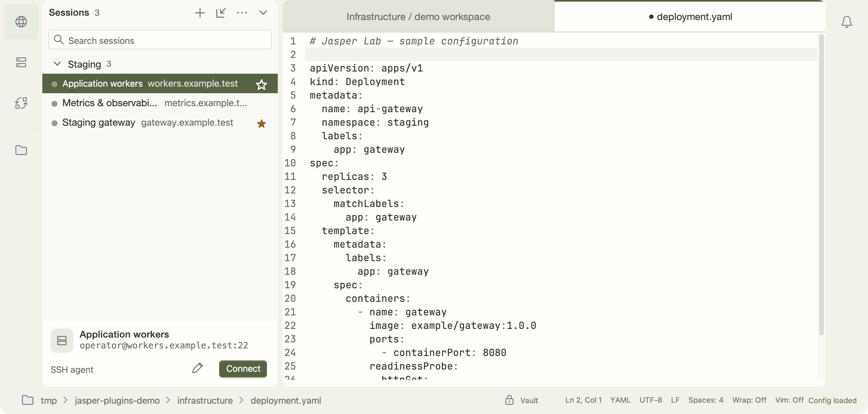Click the import arrow icon in Sessions header

tap(221, 13)
